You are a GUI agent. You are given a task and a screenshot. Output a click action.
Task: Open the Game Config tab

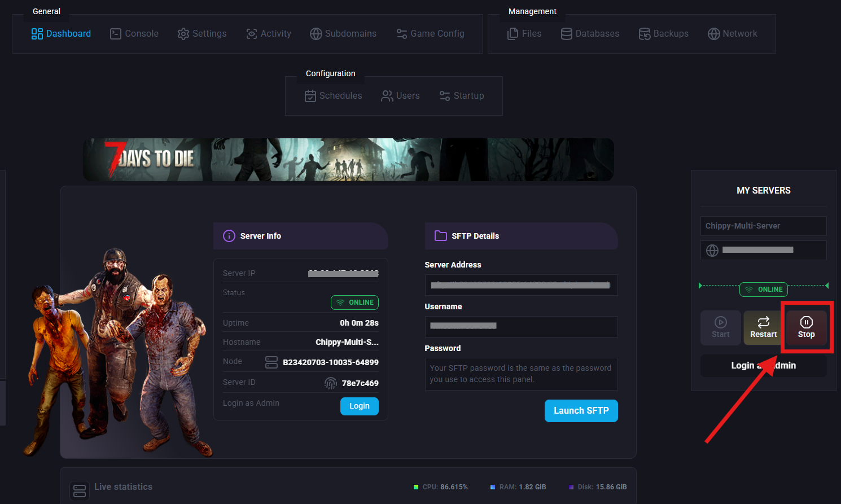click(430, 34)
